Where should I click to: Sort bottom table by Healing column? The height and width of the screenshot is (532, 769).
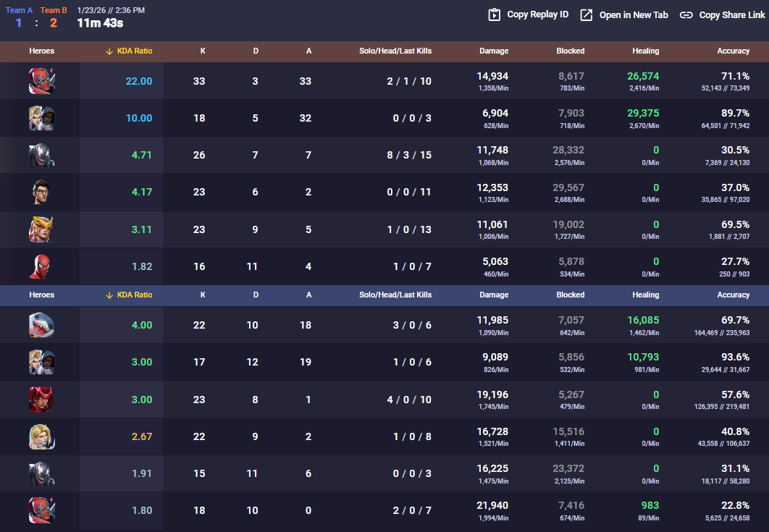(645, 295)
